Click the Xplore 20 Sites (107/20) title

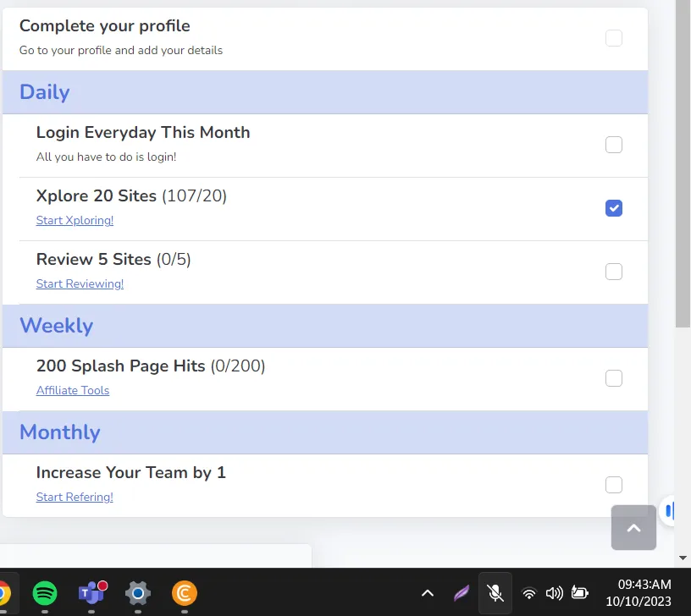(x=131, y=195)
